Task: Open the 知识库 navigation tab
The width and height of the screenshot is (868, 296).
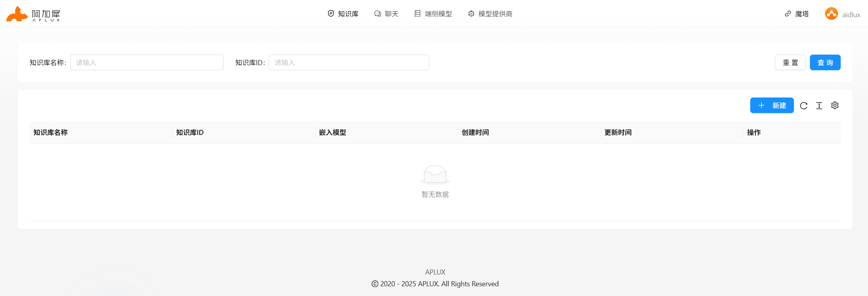Action: [343, 14]
